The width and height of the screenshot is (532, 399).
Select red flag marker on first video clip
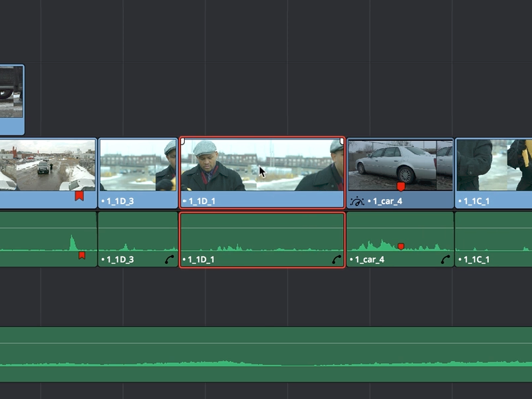pos(79,196)
